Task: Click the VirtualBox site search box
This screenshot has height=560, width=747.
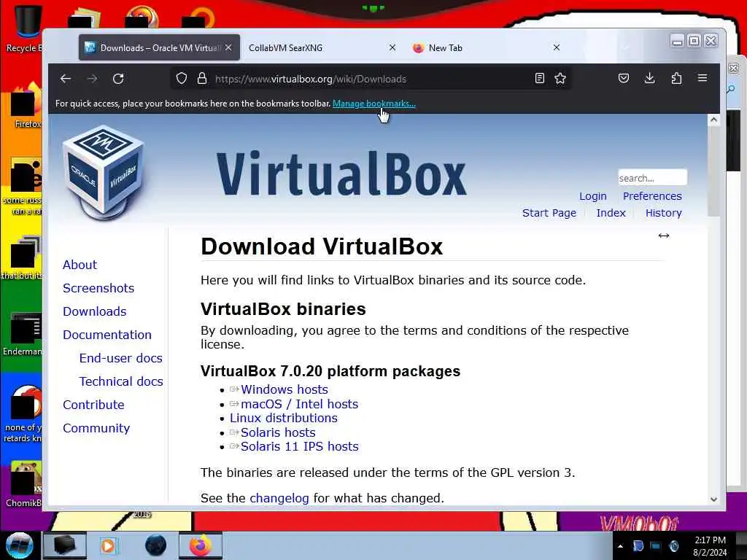Action: (652, 178)
